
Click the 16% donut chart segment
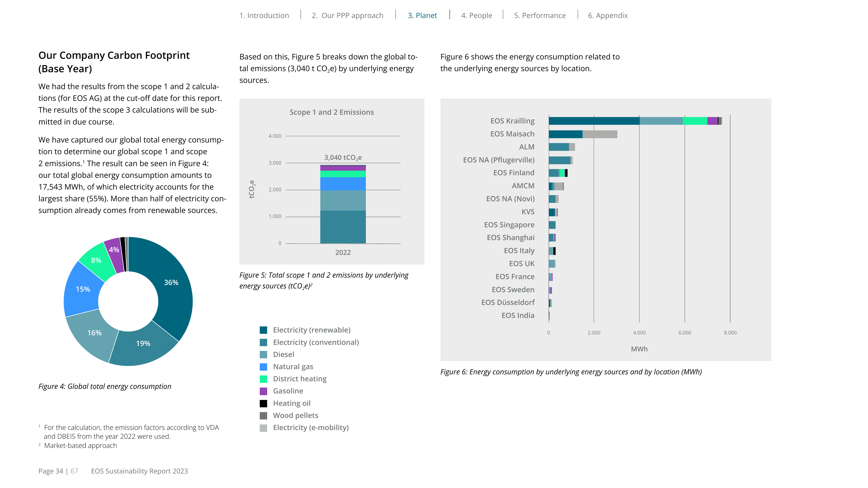point(94,333)
